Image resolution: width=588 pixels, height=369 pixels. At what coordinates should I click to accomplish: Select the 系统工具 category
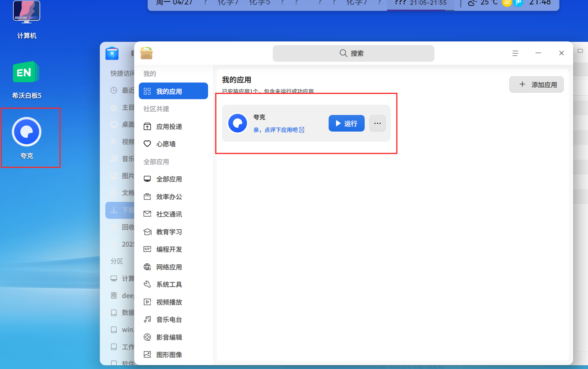coord(173,284)
